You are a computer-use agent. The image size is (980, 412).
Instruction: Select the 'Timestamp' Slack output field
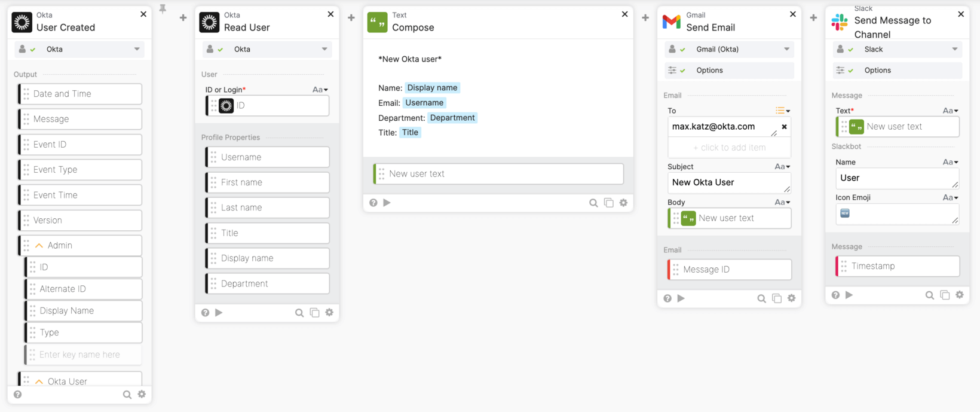[898, 266]
